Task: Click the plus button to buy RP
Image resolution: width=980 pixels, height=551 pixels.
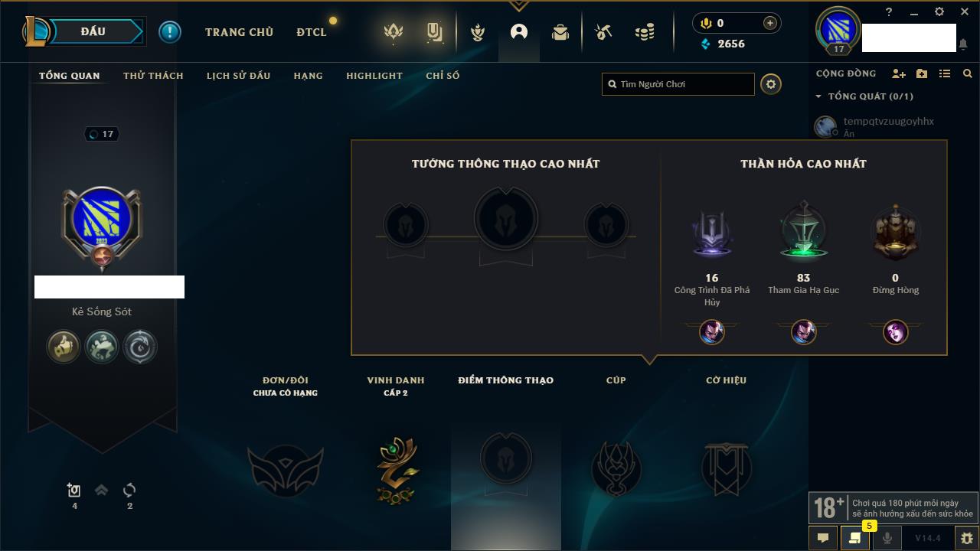Action: click(x=770, y=23)
